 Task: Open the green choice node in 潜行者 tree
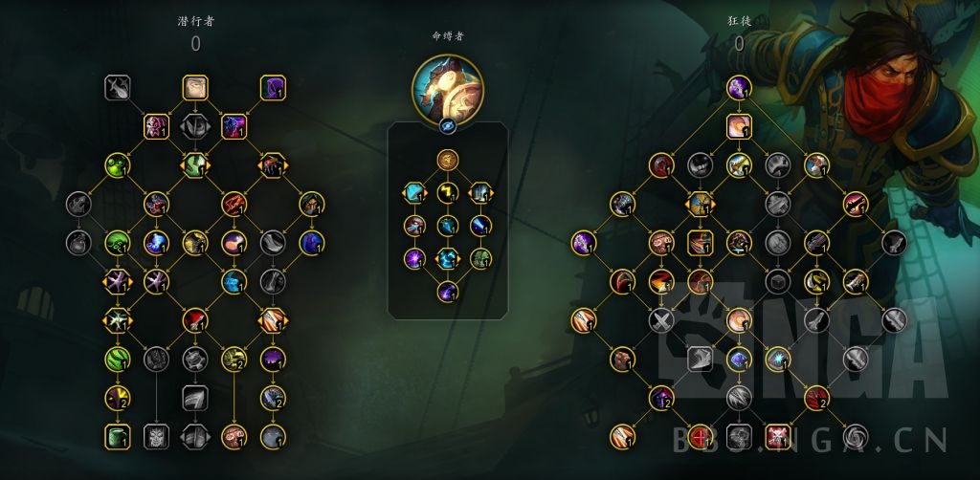pyautogui.click(x=195, y=165)
